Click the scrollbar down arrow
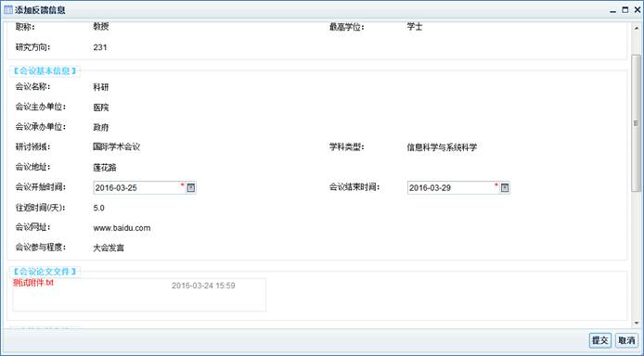 click(637, 324)
